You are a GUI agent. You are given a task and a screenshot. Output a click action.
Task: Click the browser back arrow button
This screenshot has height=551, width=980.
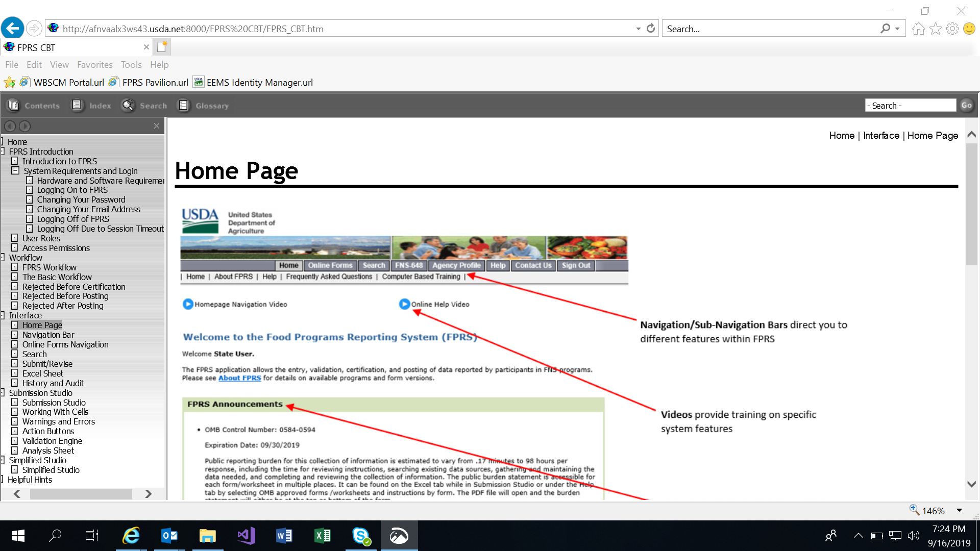12,28
